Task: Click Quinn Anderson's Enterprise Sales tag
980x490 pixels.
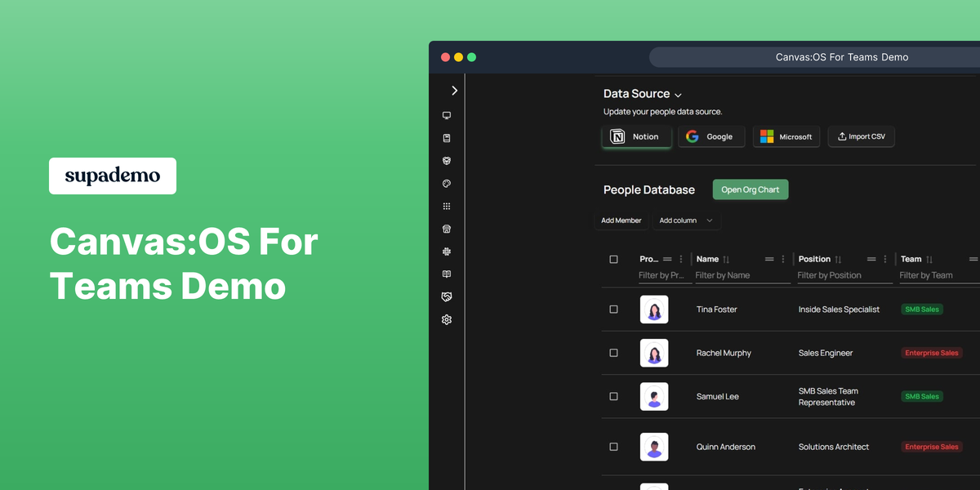Action: pyautogui.click(x=932, y=447)
